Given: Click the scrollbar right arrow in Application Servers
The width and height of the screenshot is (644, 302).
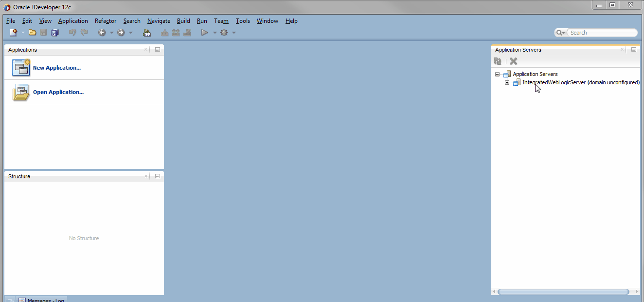Looking at the screenshot, I should [637, 292].
